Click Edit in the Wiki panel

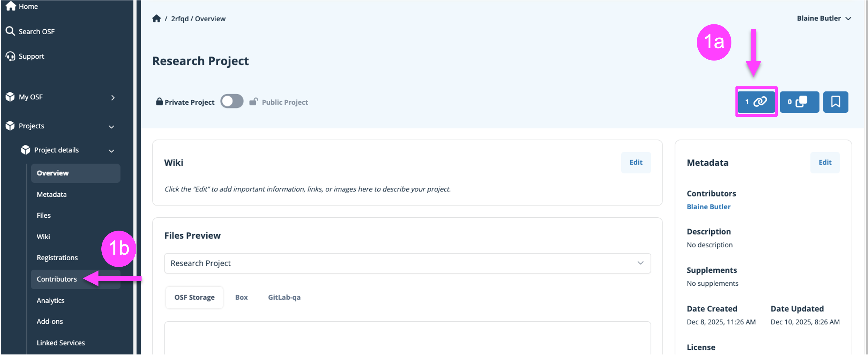click(636, 162)
